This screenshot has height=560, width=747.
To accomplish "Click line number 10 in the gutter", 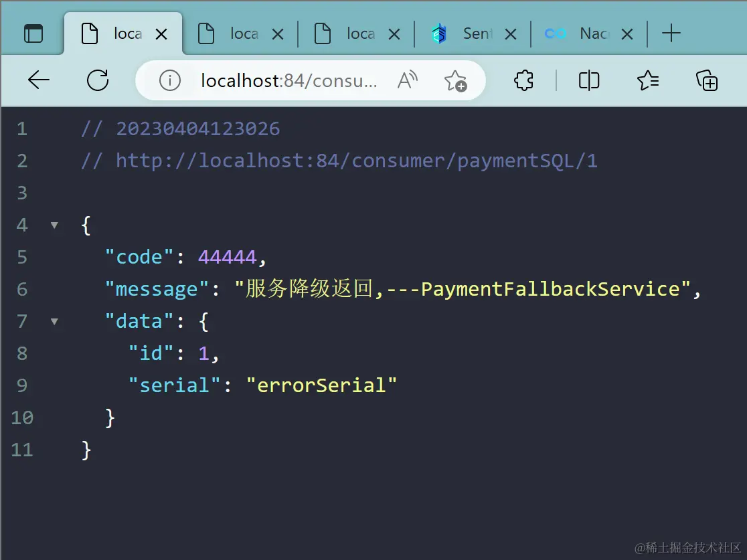I will point(22,417).
